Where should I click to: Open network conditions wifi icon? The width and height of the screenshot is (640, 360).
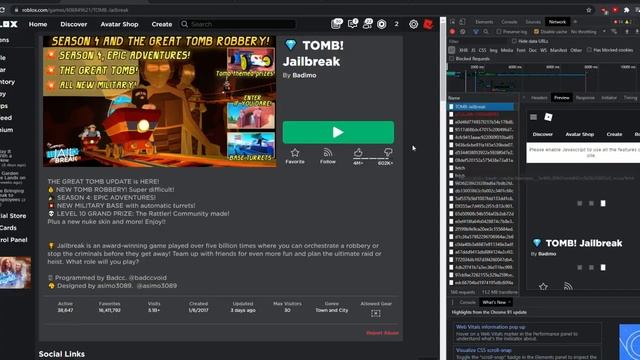[x=614, y=31]
